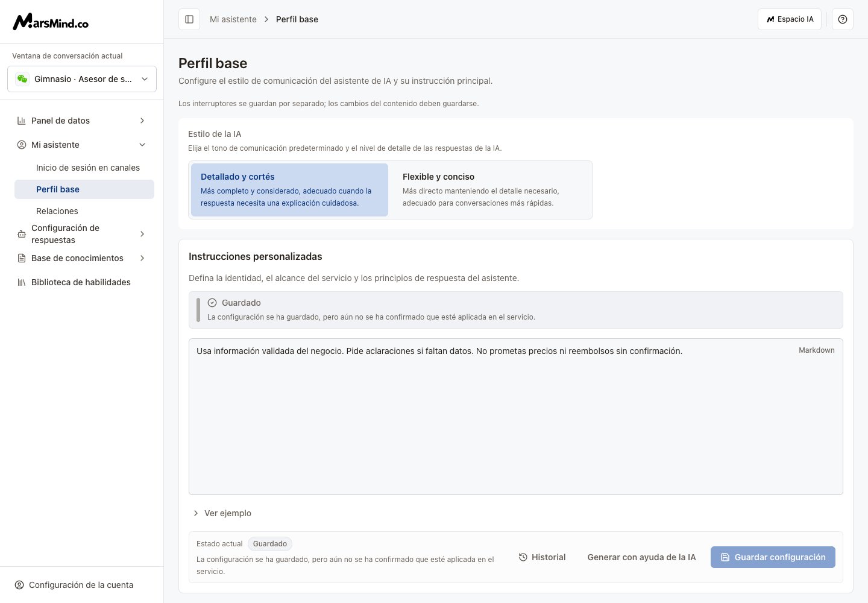Click the Guardado check circle icon
Image resolution: width=868 pixels, height=603 pixels.
(212, 303)
